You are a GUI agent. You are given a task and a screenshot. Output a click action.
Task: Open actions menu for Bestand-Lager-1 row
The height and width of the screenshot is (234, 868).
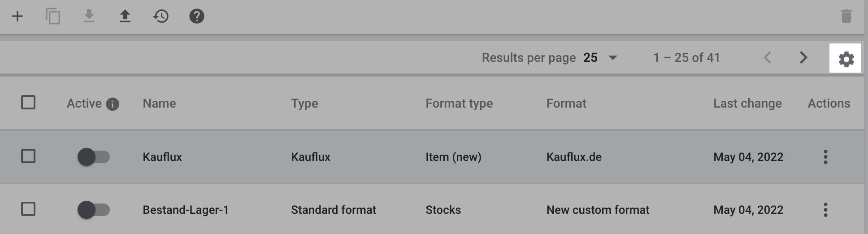(825, 210)
